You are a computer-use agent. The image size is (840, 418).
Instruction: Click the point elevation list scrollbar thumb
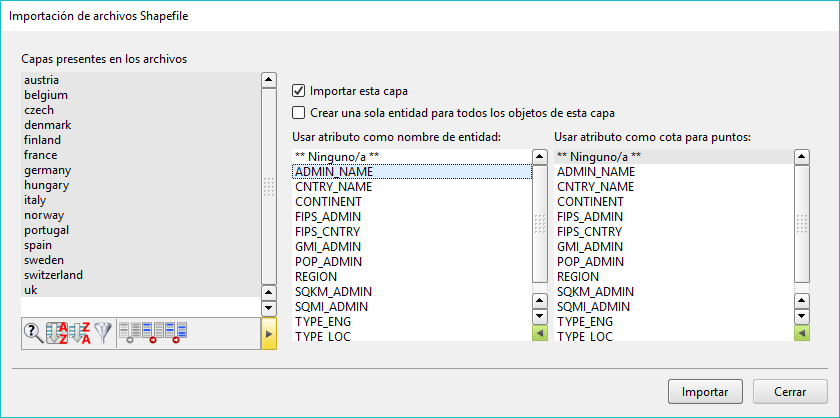pos(802,223)
